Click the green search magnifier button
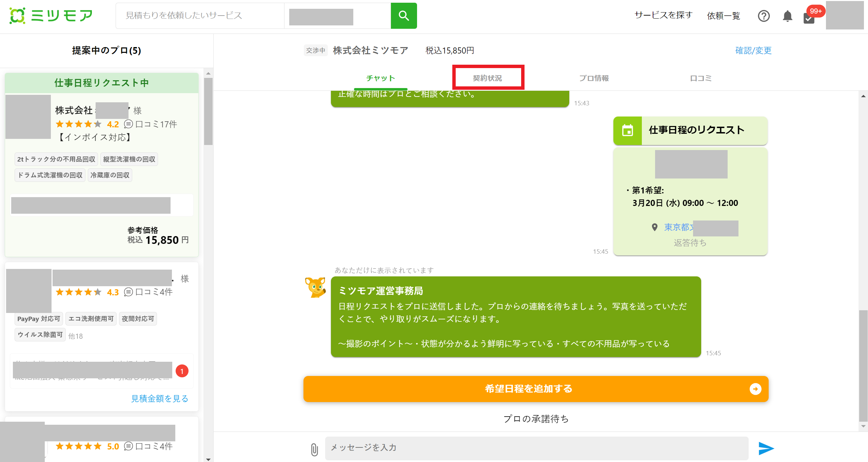Screen dimensions: 868x462 (x=403, y=16)
